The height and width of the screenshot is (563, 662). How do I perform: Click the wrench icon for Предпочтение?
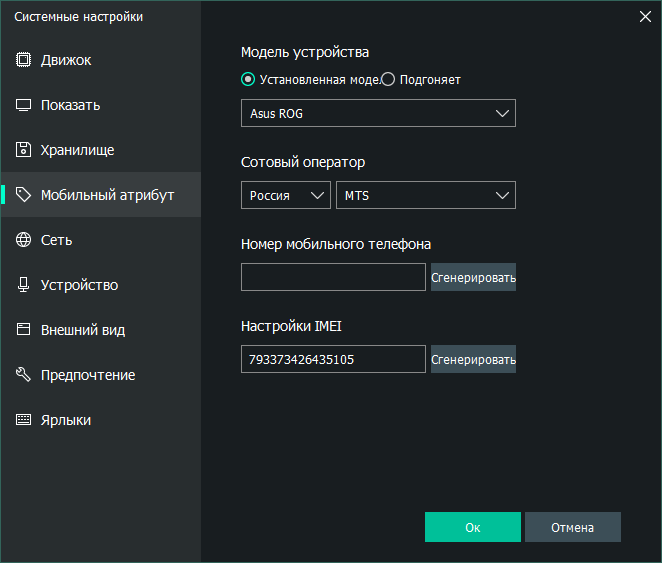[23, 375]
